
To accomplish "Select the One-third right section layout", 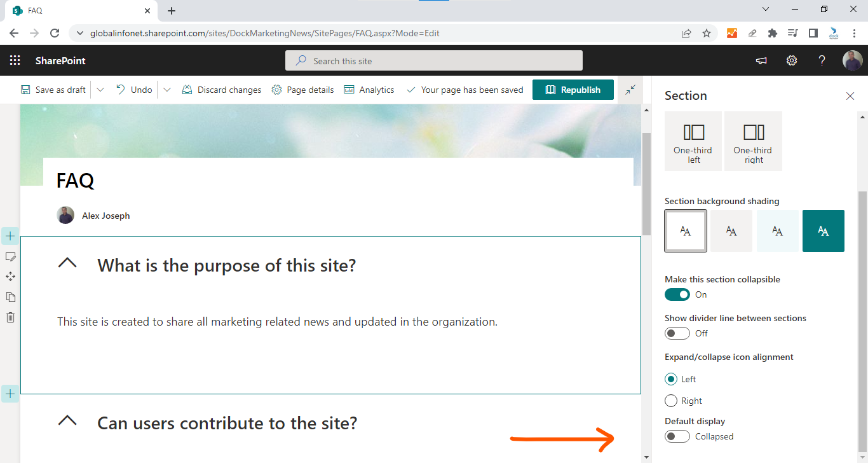I will (x=753, y=141).
